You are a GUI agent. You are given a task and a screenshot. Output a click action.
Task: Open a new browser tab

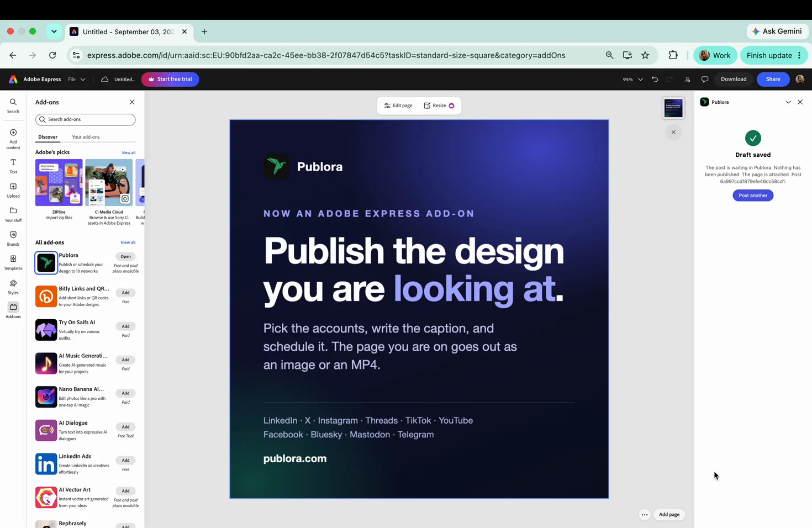pyautogui.click(x=204, y=31)
